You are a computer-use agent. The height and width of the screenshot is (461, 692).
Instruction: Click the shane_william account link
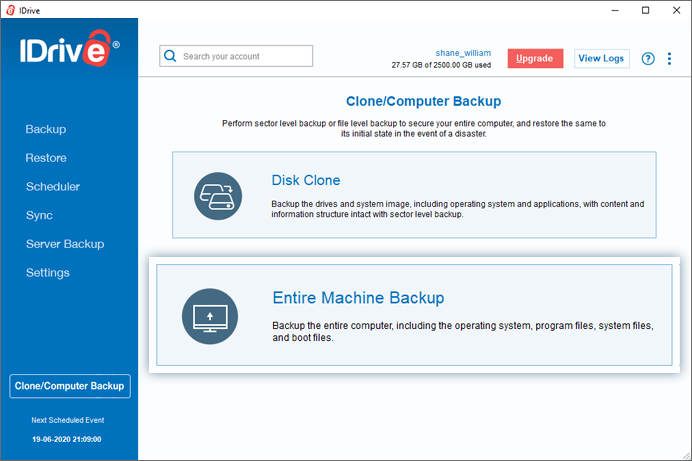[x=463, y=53]
